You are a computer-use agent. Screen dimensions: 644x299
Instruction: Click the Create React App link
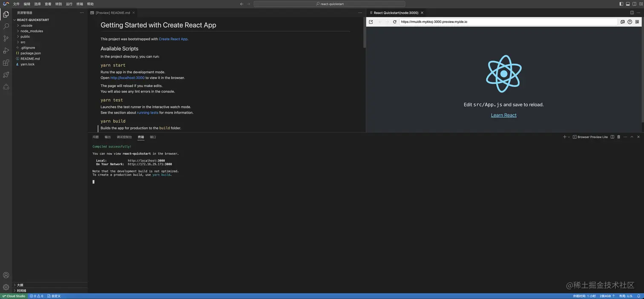tap(173, 39)
